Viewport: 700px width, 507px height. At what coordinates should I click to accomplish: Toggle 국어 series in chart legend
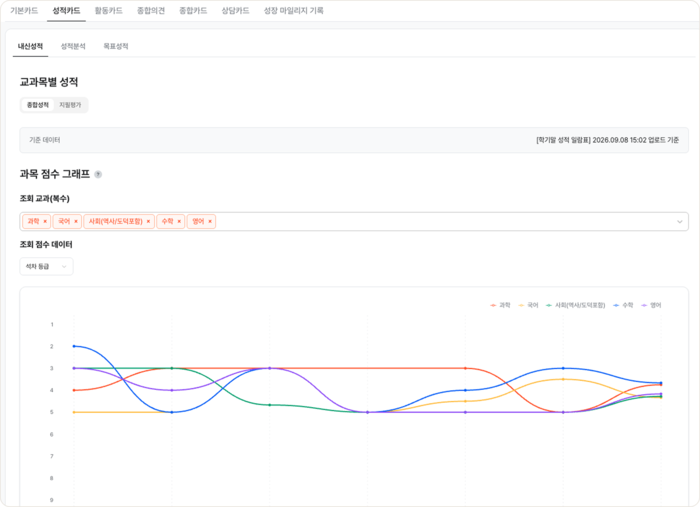(x=529, y=305)
